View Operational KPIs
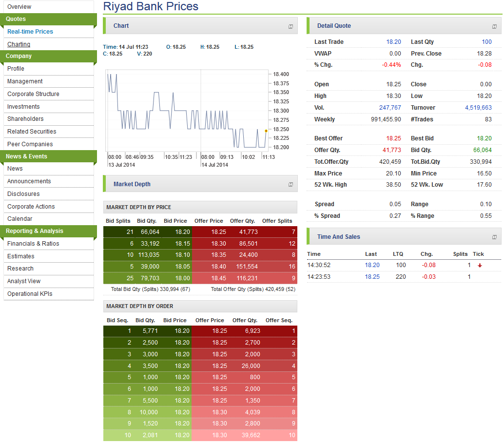This screenshot has height=444, width=504. (x=30, y=294)
